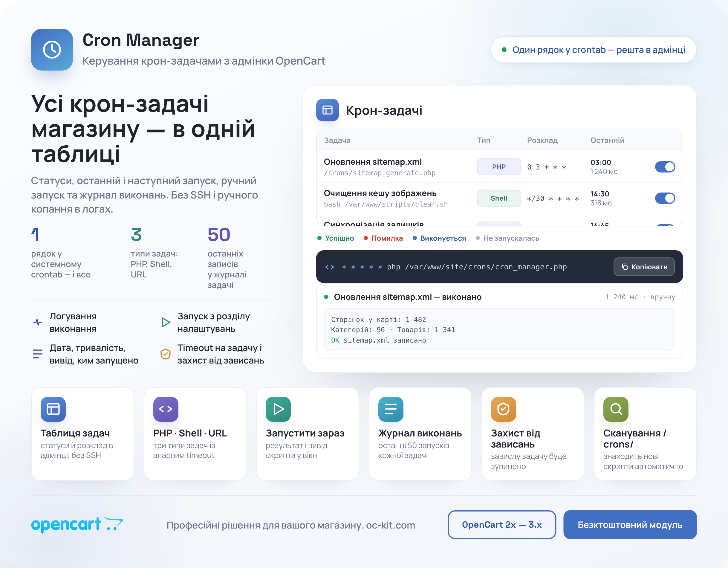This screenshot has height=568, width=728.
Task: Click the Захист від зависань card title
Action: pyautogui.click(x=515, y=439)
